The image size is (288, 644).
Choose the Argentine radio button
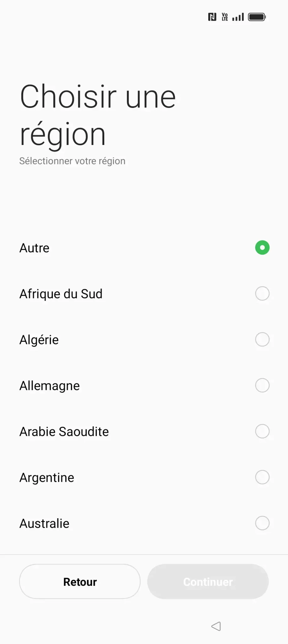click(x=262, y=477)
